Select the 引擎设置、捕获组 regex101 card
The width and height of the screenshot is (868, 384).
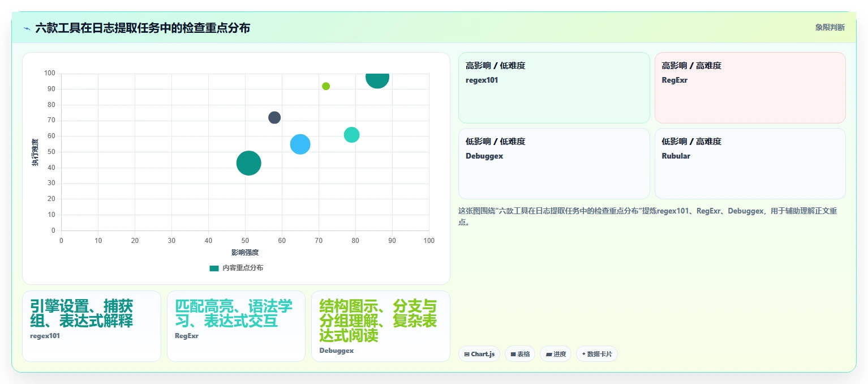(x=92, y=326)
